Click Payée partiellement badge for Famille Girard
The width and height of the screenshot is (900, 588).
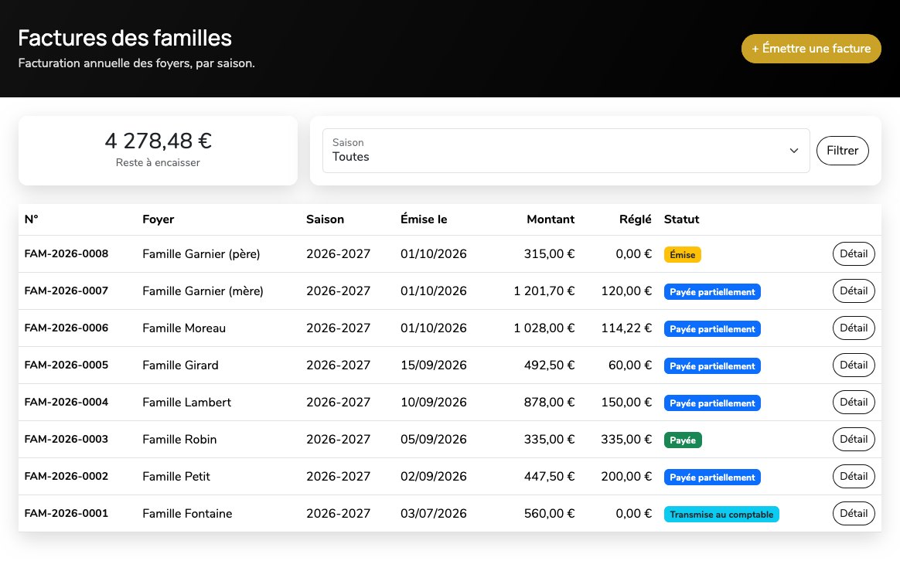(712, 366)
